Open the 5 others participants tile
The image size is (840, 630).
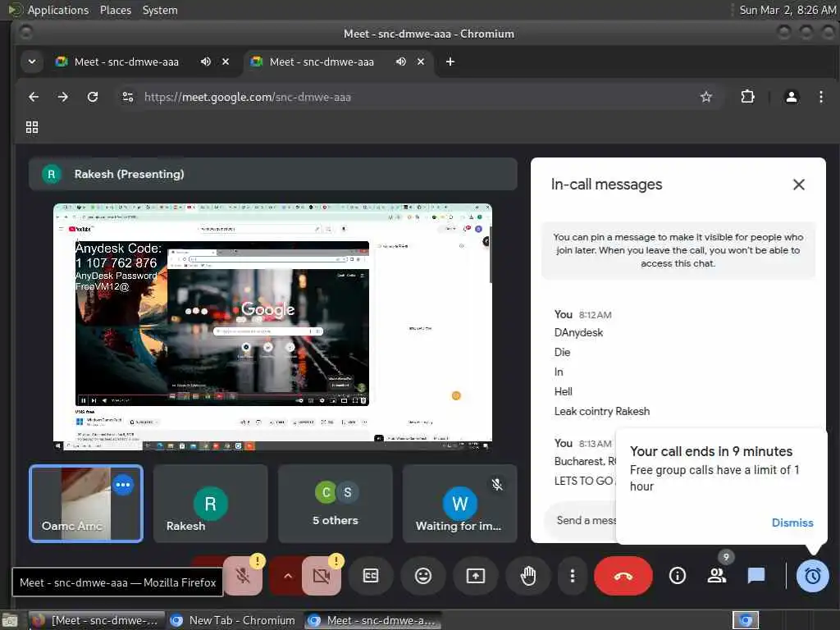click(x=336, y=504)
